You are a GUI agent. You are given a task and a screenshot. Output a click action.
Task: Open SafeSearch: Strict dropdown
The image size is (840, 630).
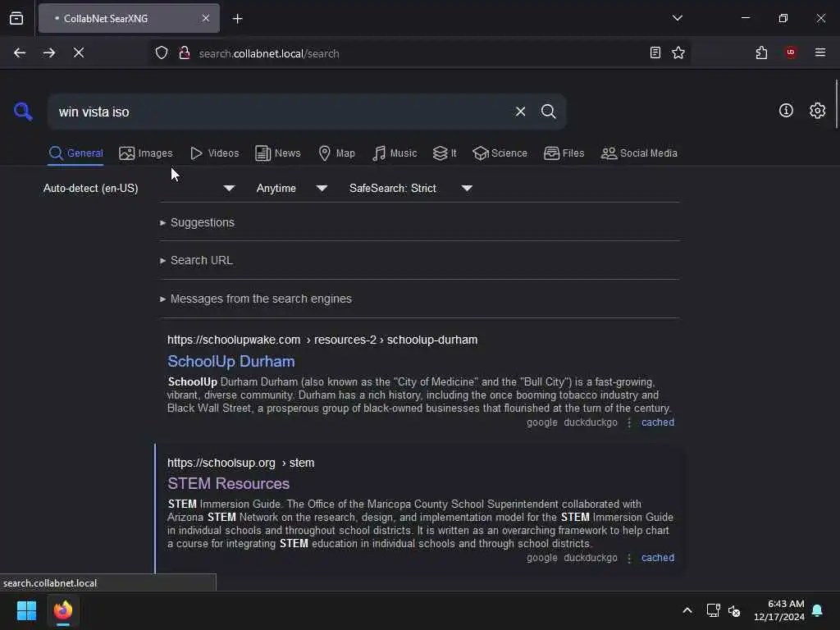tap(410, 188)
